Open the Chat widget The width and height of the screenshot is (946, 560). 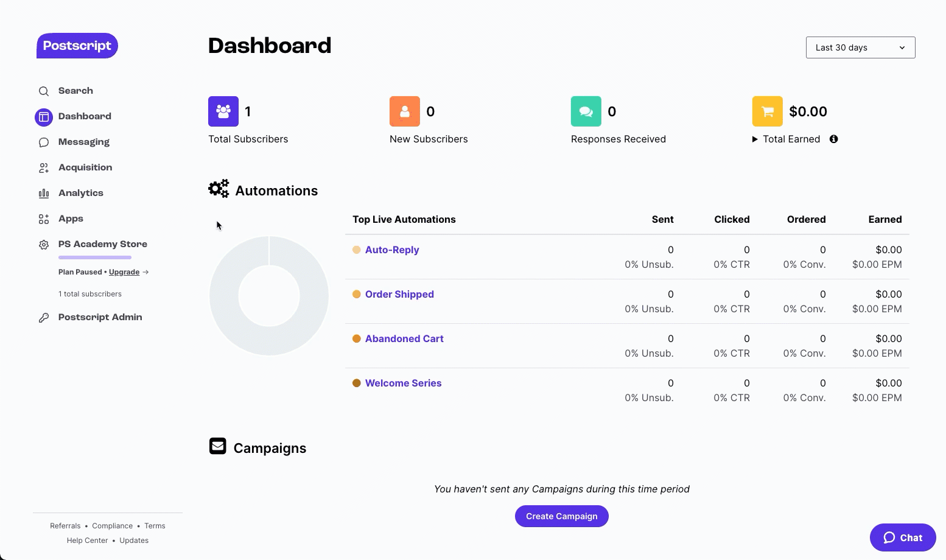point(903,537)
